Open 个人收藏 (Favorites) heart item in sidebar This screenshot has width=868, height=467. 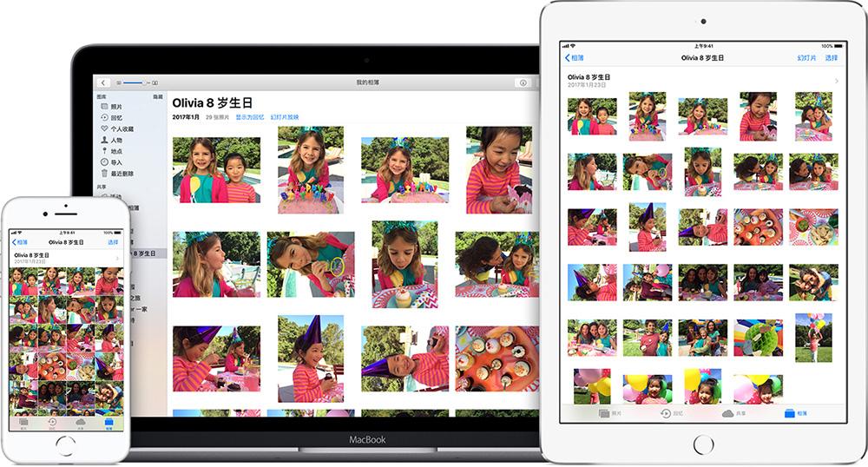117,128
